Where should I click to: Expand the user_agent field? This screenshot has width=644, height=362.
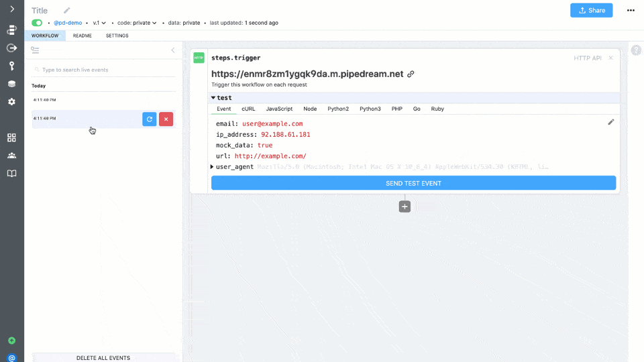[212, 167]
